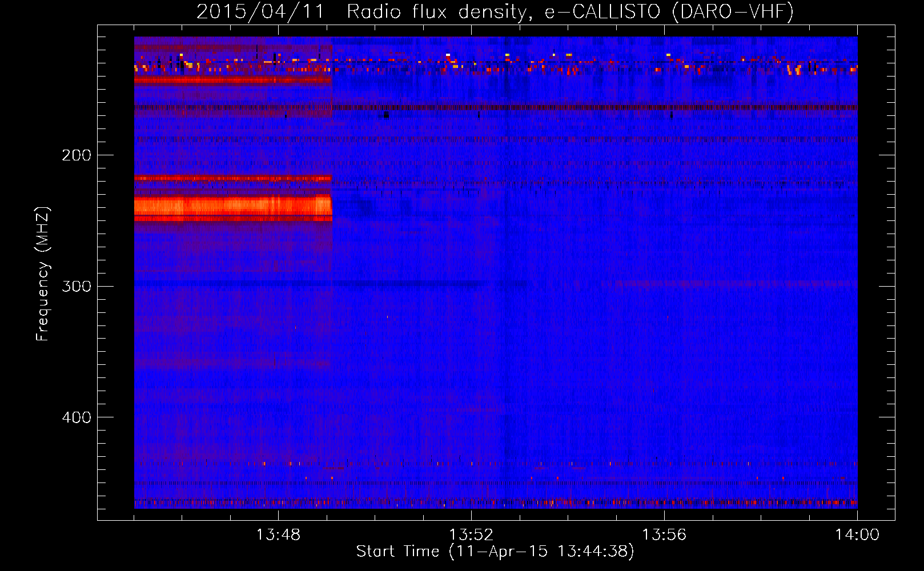Click the 300 frequency tick label

[77, 286]
